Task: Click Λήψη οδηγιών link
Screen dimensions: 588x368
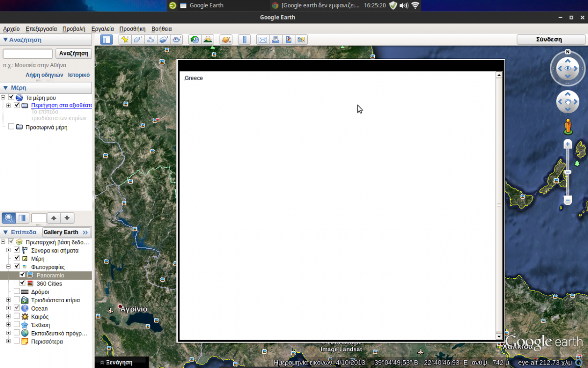Action: pyautogui.click(x=45, y=75)
